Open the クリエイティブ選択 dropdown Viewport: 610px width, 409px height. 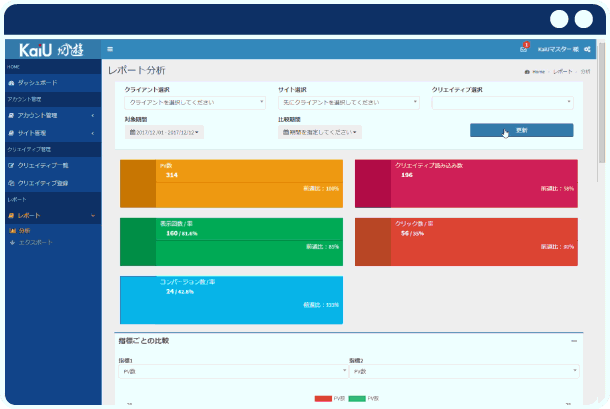point(502,102)
